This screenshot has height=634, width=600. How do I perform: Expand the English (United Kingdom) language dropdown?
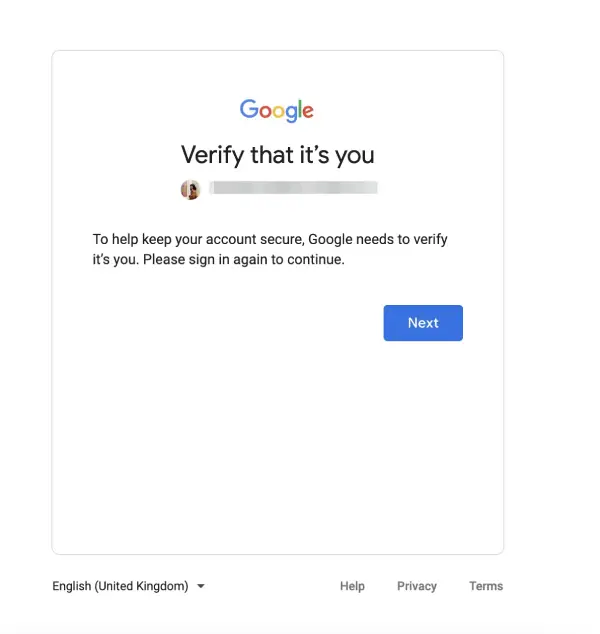click(129, 586)
